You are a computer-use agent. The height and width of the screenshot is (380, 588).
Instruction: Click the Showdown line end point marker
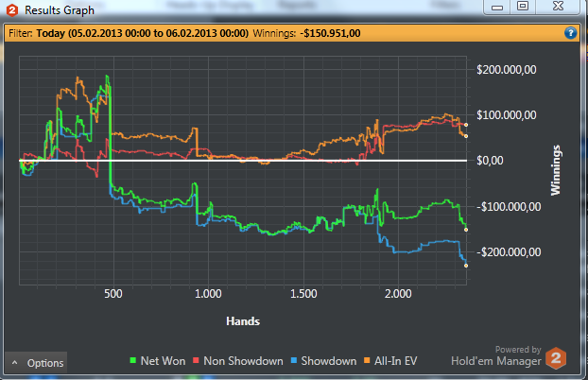click(x=466, y=266)
